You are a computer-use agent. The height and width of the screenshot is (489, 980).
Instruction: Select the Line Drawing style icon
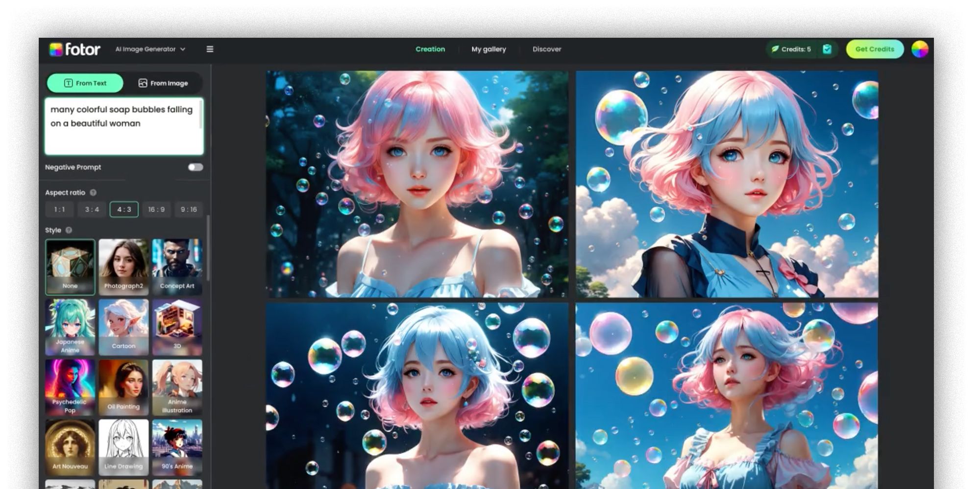coord(123,446)
